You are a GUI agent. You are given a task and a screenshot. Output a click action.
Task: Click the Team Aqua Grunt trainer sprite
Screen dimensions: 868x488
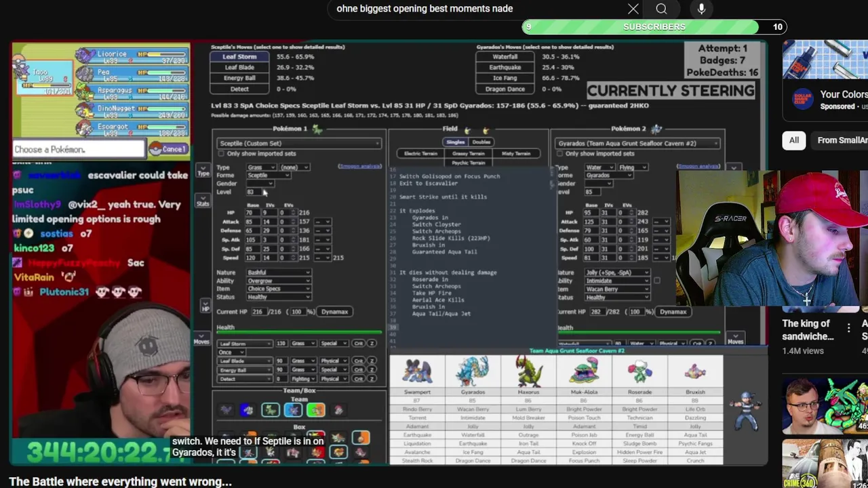(747, 410)
